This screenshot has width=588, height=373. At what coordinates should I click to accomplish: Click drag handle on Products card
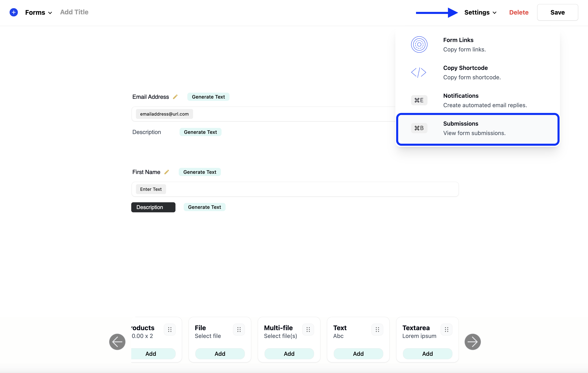pyautogui.click(x=170, y=330)
